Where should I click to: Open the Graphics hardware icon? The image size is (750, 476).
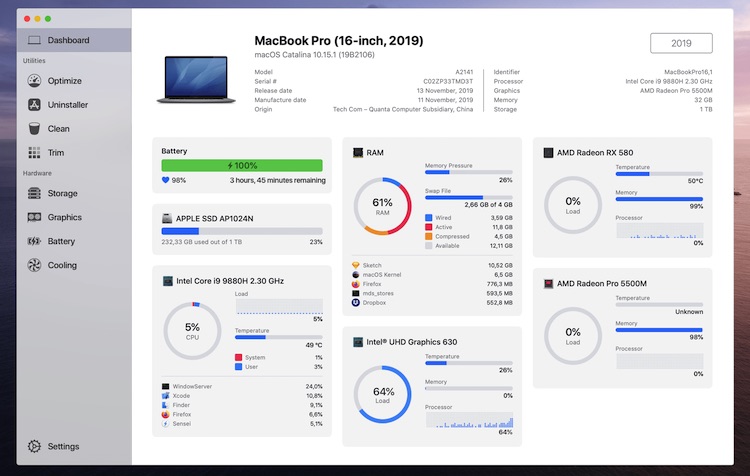(x=34, y=218)
